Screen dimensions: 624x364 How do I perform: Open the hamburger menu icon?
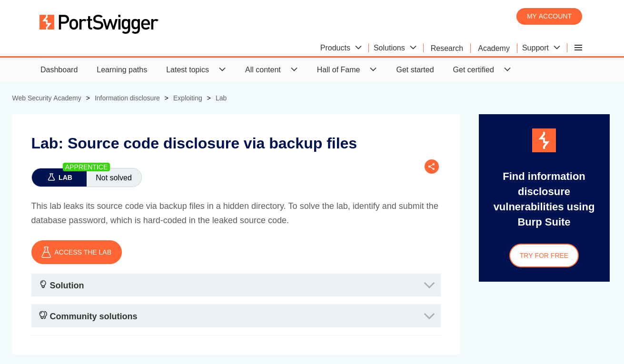click(x=578, y=48)
